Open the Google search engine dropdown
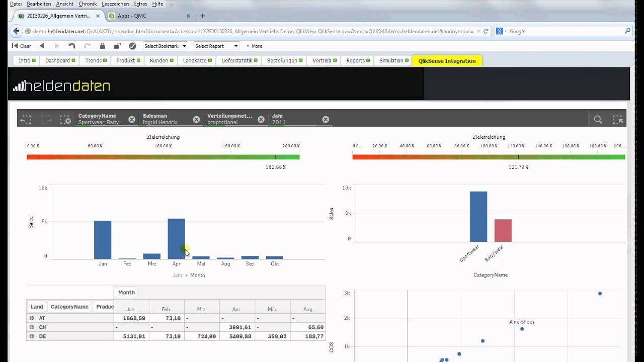644x362 pixels. click(x=502, y=31)
